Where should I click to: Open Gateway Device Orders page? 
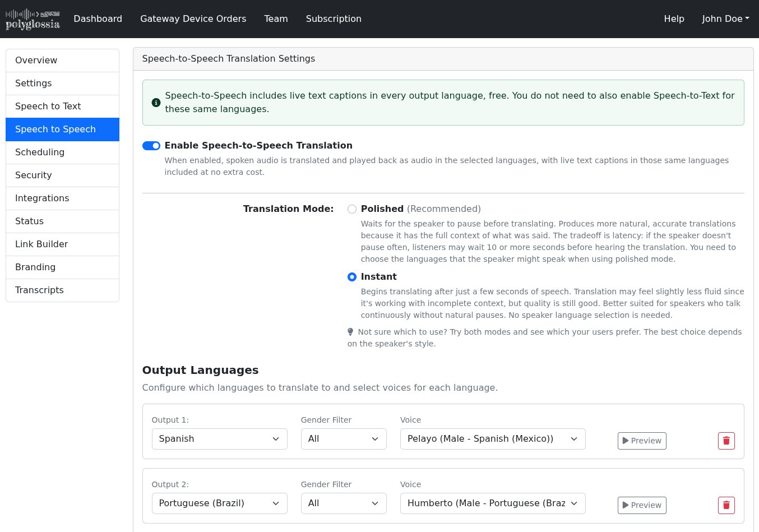point(193,18)
